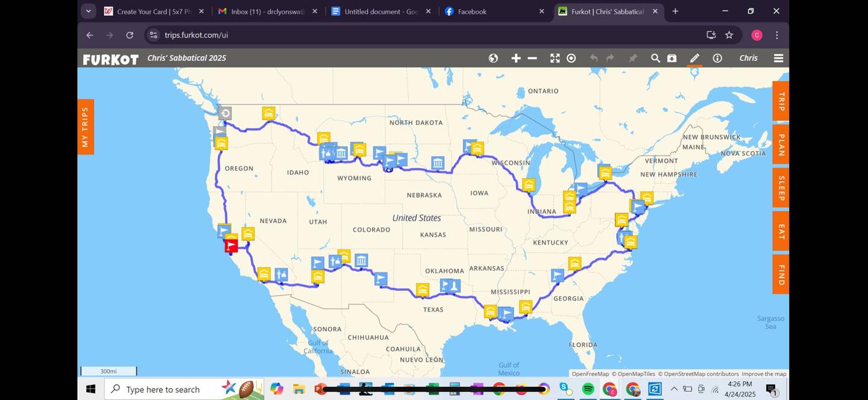Select the Chris' Sabbatical 2025 trip title
The height and width of the screenshot is (400, 868).
coord(187,58)
